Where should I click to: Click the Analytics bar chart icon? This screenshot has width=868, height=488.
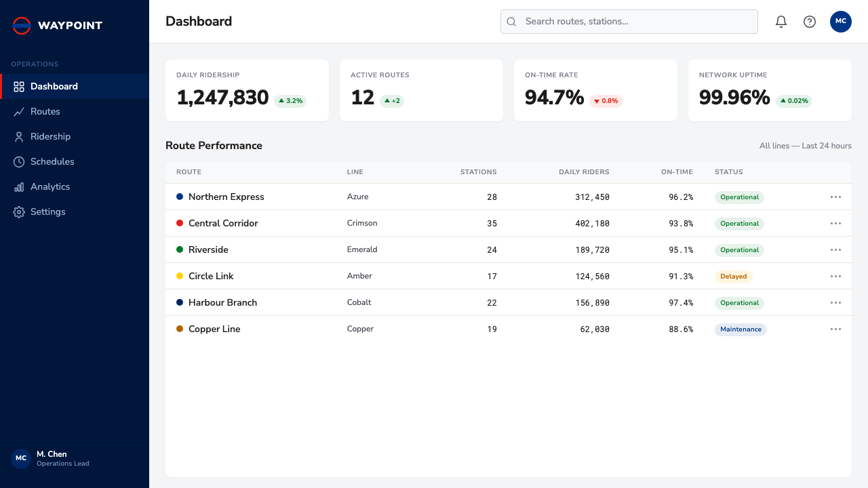coord(19,186)
